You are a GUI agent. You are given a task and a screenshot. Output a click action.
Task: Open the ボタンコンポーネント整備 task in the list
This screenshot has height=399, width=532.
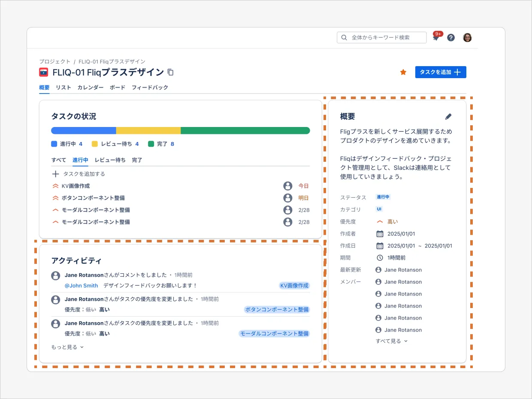(181, 198)
